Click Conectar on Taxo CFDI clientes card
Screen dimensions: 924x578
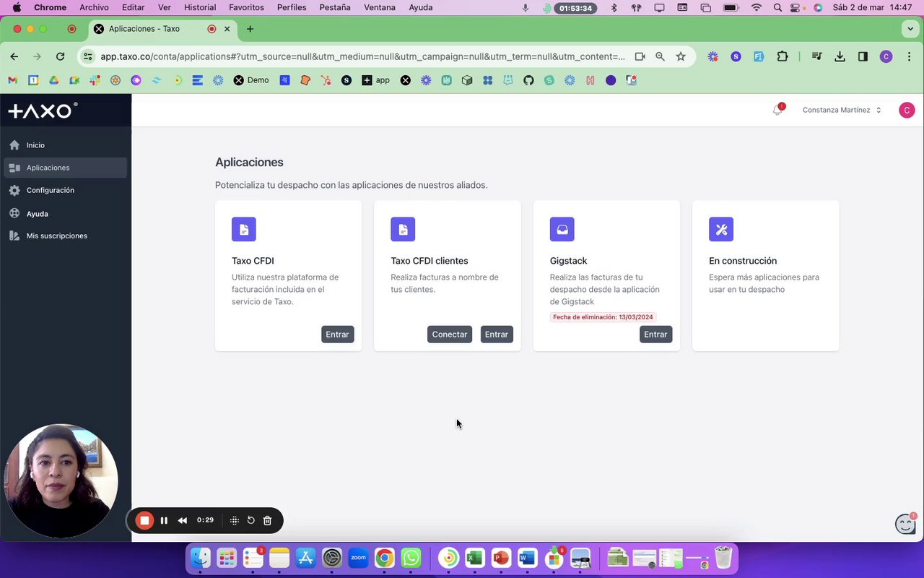click(450, 335)
